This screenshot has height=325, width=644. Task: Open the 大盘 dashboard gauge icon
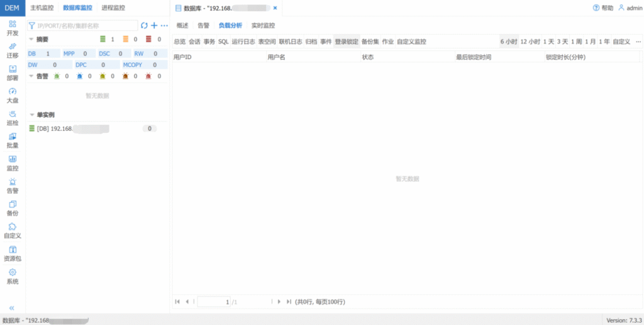tap(13, 92)
